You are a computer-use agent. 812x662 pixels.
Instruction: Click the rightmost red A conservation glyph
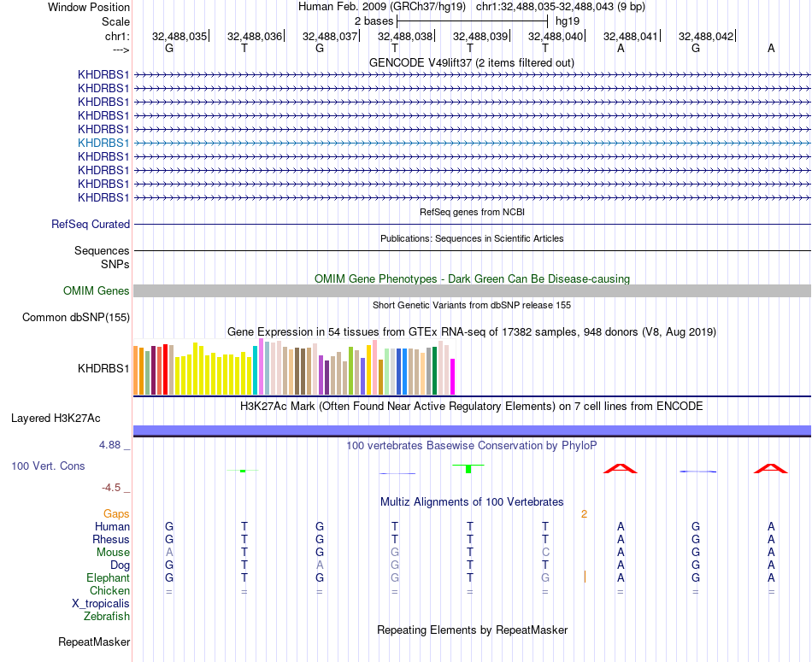click(771, 468)
